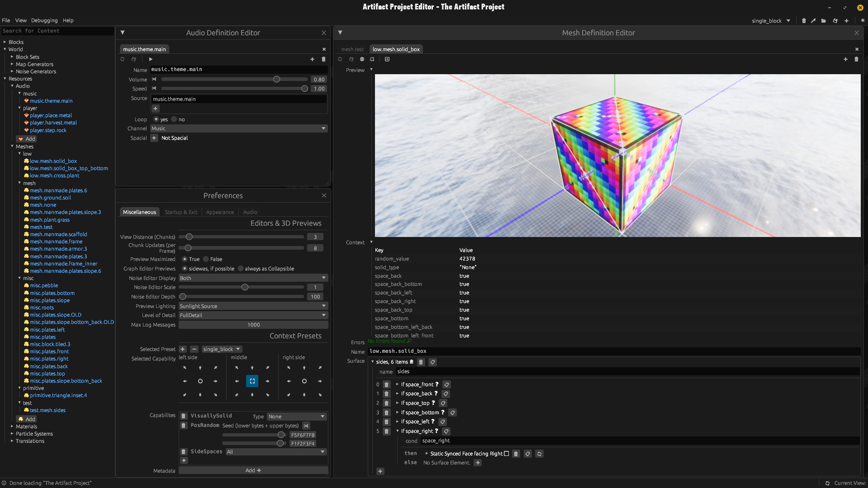This screenshot has width=868, height=488.
Task: Open low.mesh.cross.plant in the content tree
Action: [x=54, y=175]
